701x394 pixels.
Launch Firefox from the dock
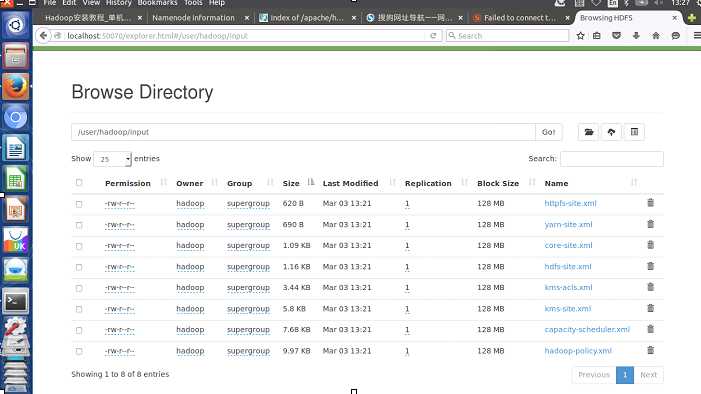pyautogui.click(x=16, y=86)
